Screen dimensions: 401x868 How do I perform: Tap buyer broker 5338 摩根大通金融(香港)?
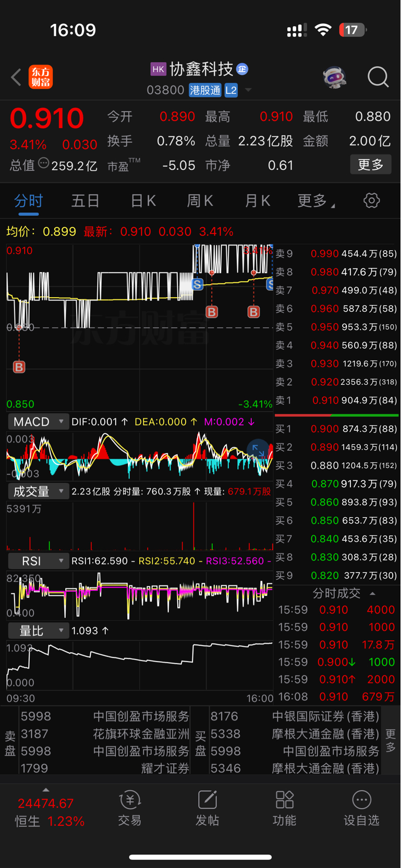pyautogui.click(x=295, y=734)
